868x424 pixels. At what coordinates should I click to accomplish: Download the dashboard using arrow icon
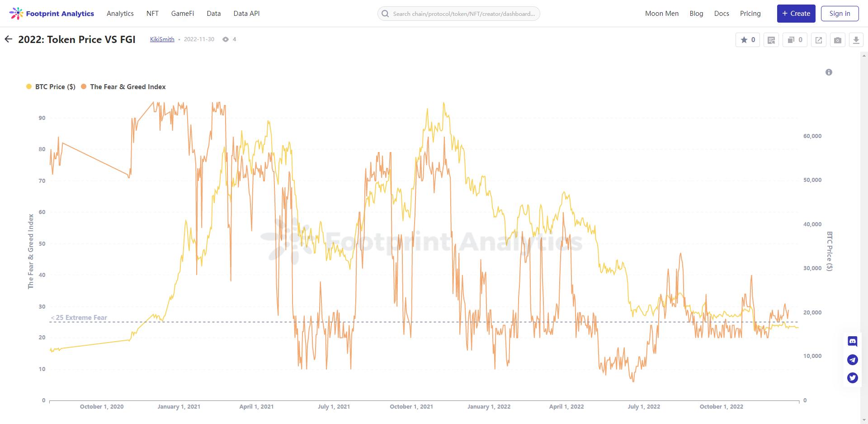(x=856, y=40)
